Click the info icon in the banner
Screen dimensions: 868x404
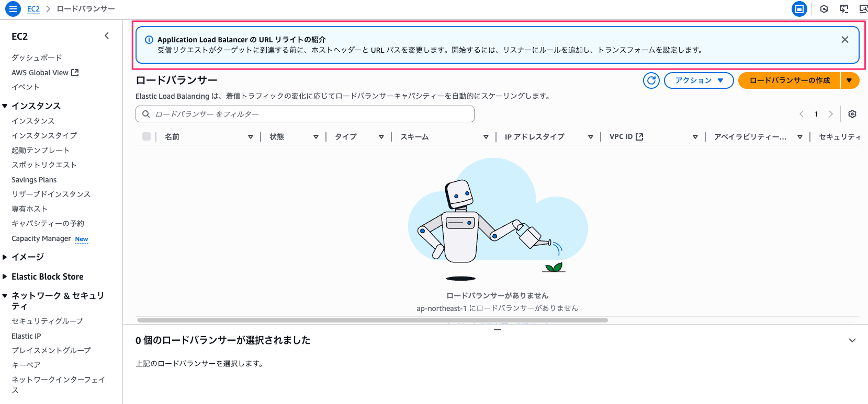tap(149, 40)
